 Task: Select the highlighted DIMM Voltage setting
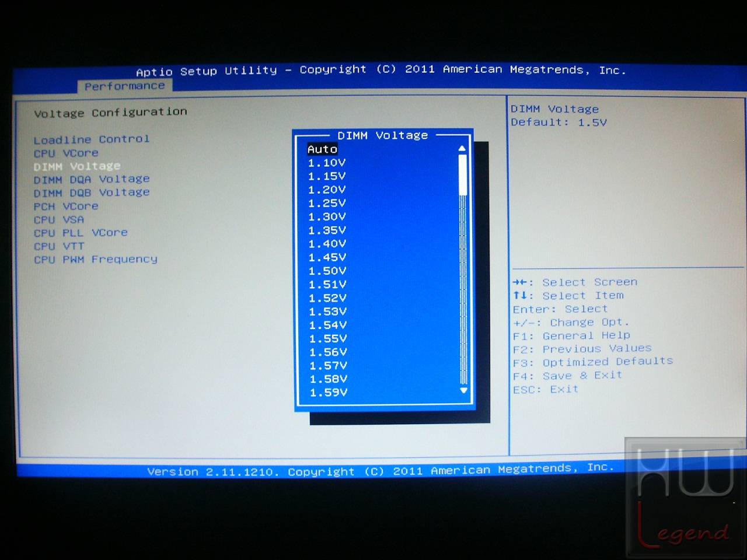77,166
